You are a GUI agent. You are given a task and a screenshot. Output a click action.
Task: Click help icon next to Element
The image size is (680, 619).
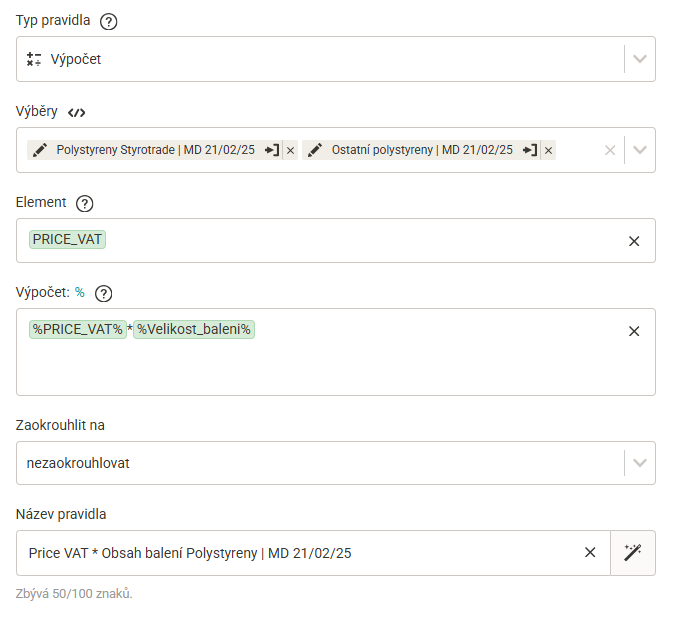pos(85,203)
